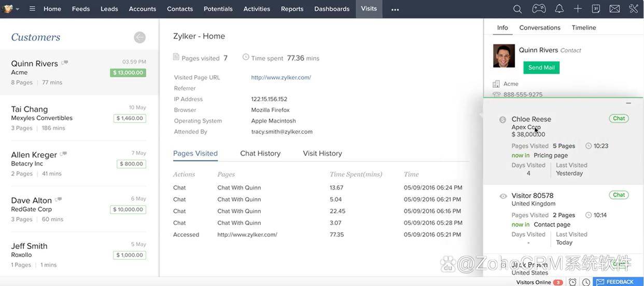
Task: Start chat with Visitor 80578
Action: [x=619, y=195]
